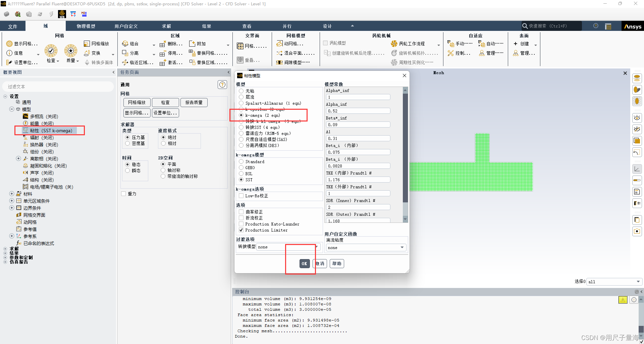
Task: Click the 混合平面 mixing planes icon
Action: (x=279, y=53)
